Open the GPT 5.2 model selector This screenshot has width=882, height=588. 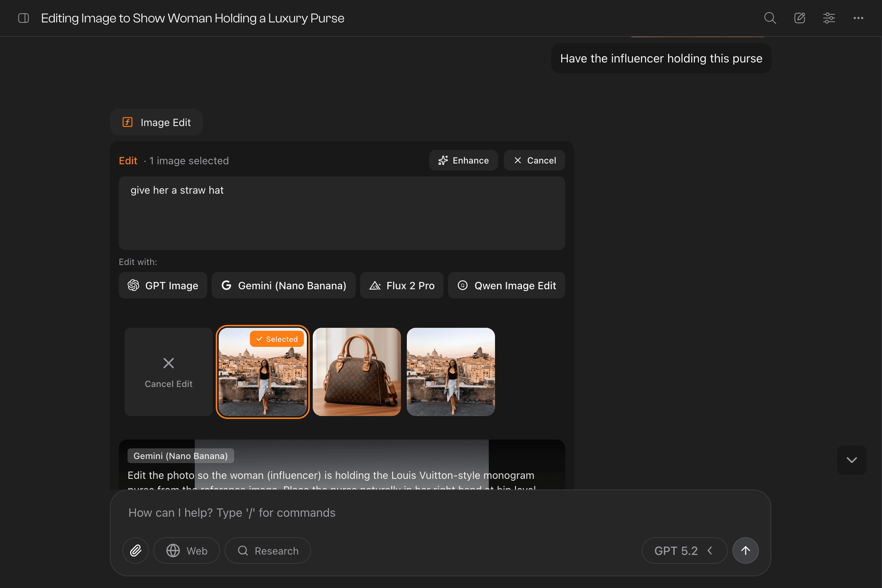tap(684, 550)
